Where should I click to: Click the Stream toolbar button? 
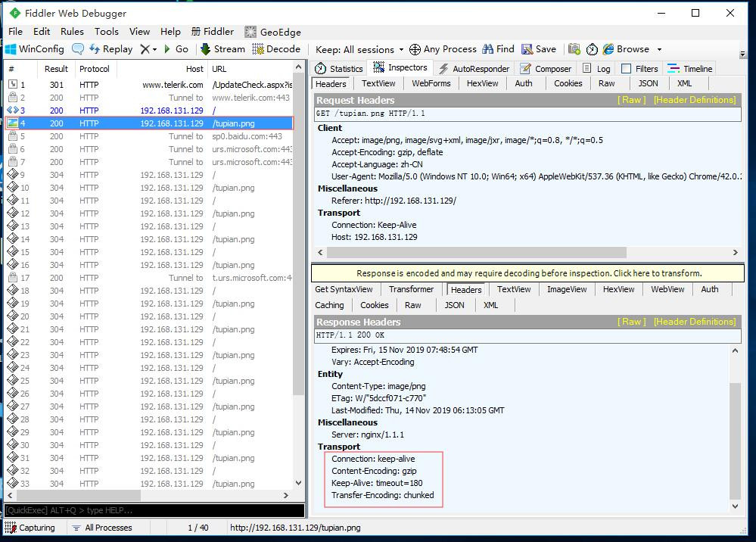click(x=222, y=49)
